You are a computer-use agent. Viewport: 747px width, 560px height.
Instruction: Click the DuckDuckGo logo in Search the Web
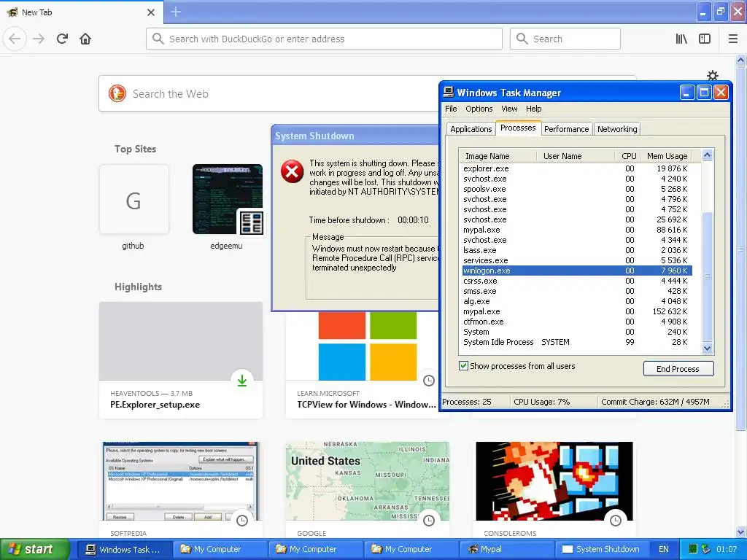(x=117, y=93)
